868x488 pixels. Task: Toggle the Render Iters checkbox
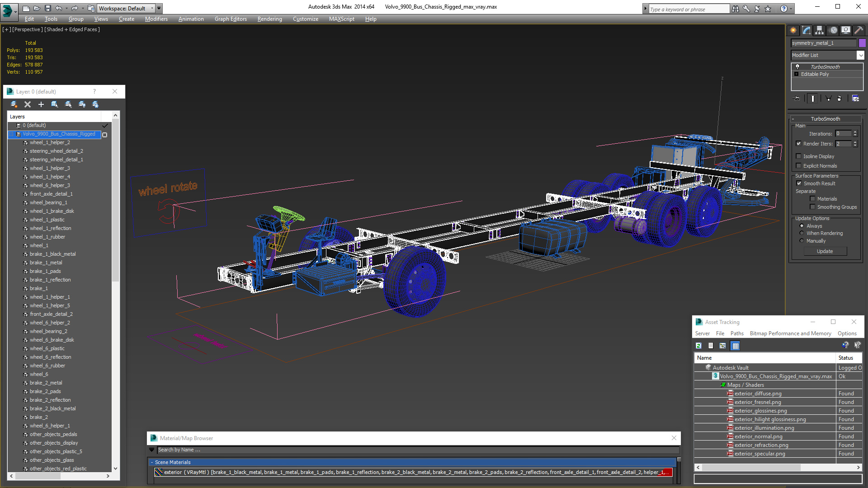[799, 144]
